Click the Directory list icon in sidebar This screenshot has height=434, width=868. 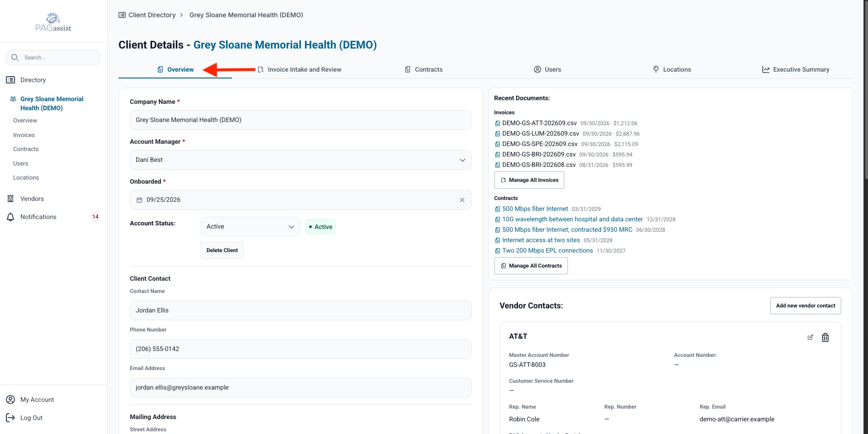[x=10, y=80]
